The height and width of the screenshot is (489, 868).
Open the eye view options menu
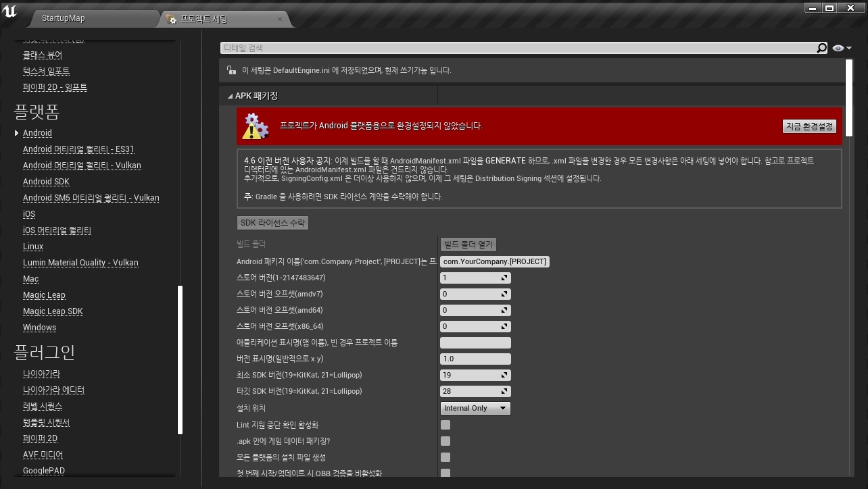842,48
